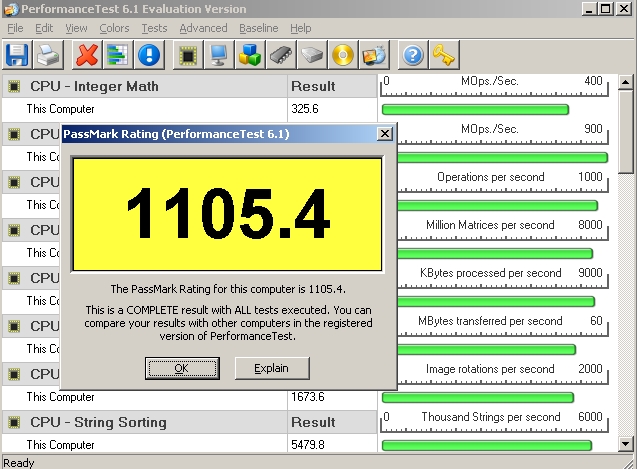Click the 5479.8 result value
The image size is (637, 469).
point(308,445)
